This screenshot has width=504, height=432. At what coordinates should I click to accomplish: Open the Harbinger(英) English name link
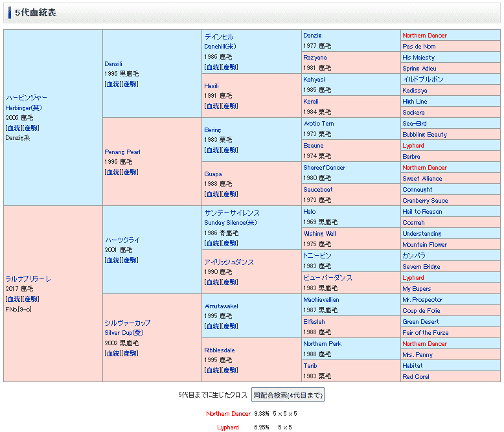pos(23,108)
